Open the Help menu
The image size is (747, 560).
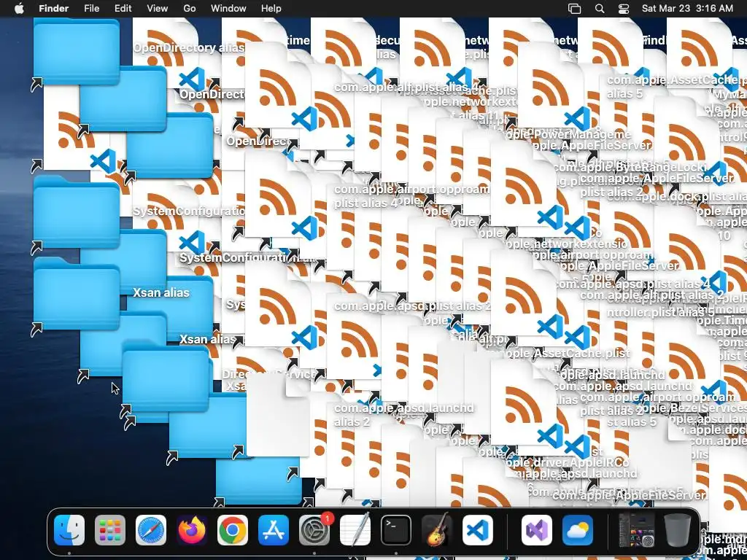tap(271, 8)
